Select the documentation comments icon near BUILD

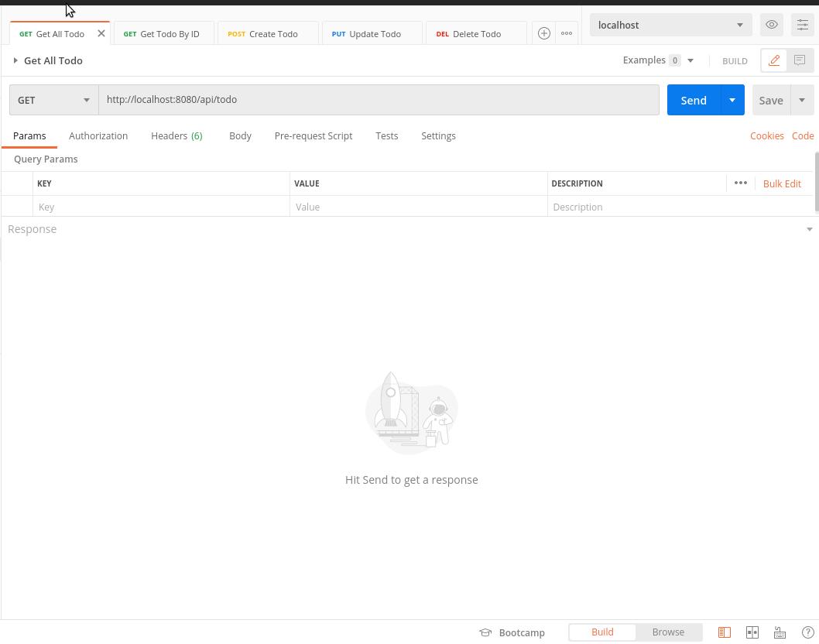click(800, 60)
